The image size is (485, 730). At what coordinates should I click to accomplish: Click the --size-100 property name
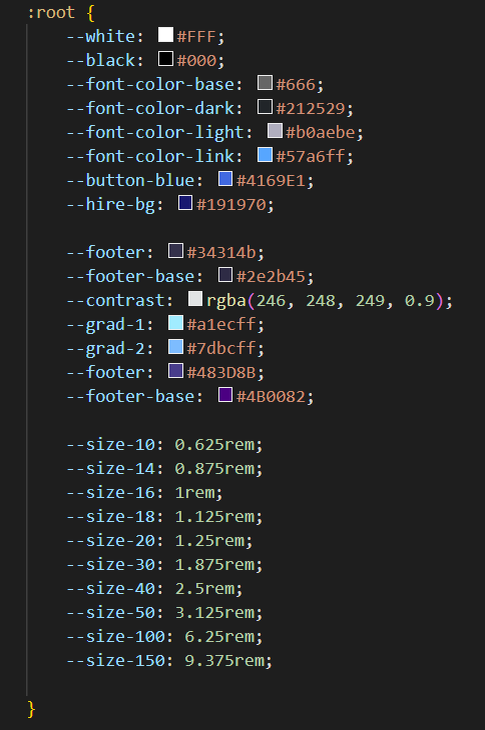click(x=116, y=636)
